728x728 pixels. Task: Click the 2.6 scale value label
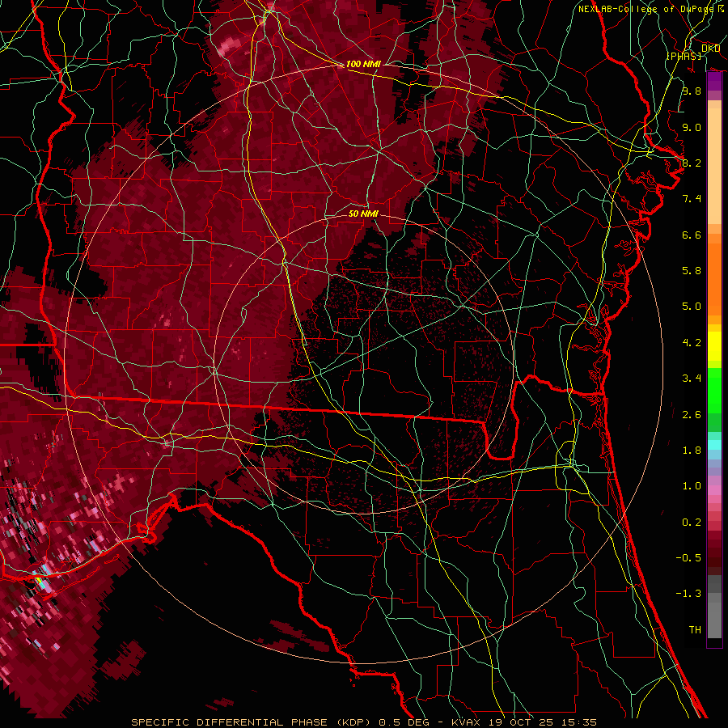coord(691,414)
